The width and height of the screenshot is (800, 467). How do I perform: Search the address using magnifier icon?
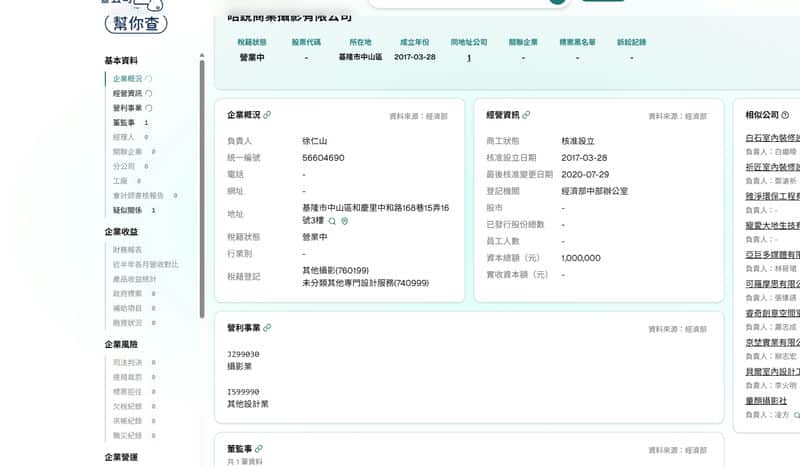332,220
